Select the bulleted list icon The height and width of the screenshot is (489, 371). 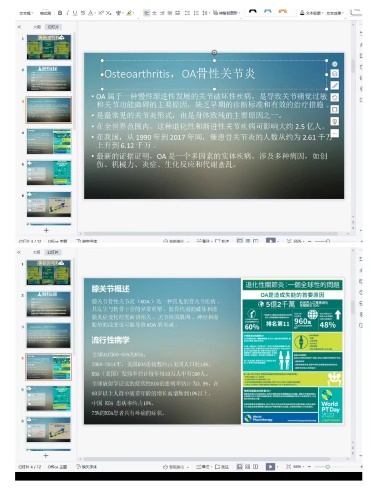tap(187, 13)
